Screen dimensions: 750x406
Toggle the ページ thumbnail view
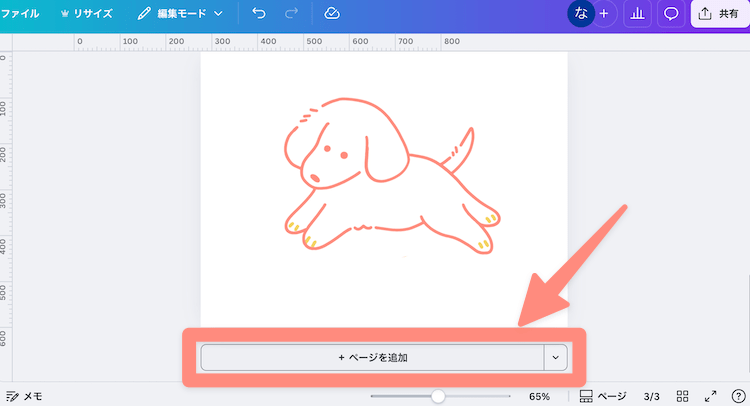click(603, 396)
